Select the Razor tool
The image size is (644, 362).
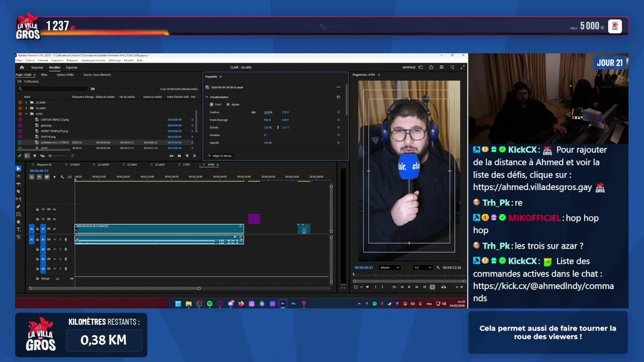coord(18,191)
